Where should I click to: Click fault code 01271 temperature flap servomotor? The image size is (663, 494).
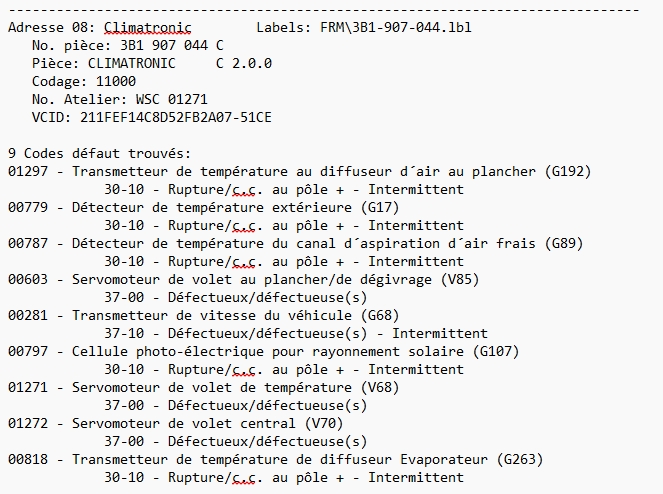point(28,387)
